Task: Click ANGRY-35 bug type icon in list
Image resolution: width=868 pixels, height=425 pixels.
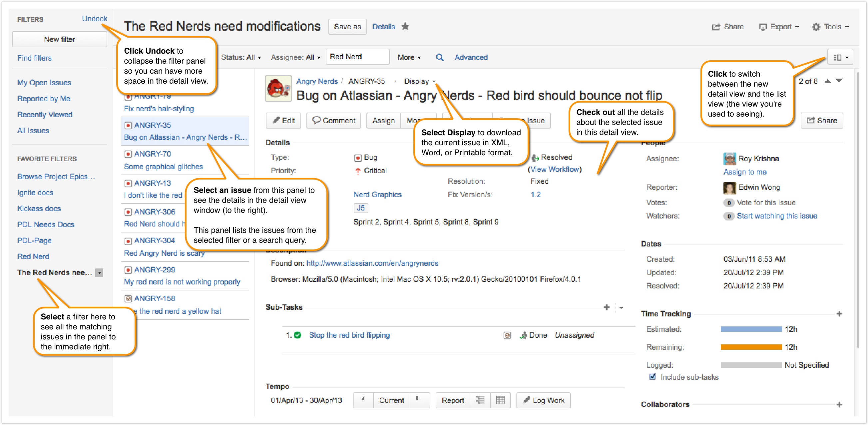Action: click(x=128, y=125)
